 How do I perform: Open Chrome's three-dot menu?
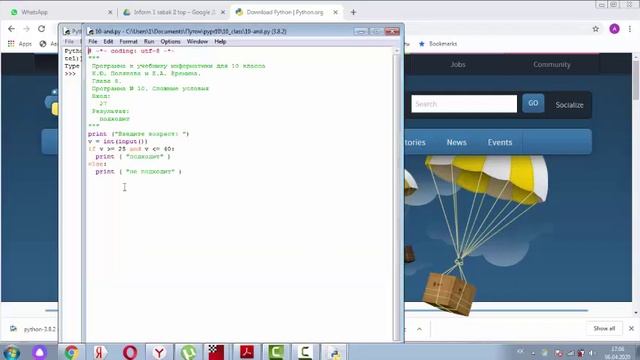coord(630,29)
